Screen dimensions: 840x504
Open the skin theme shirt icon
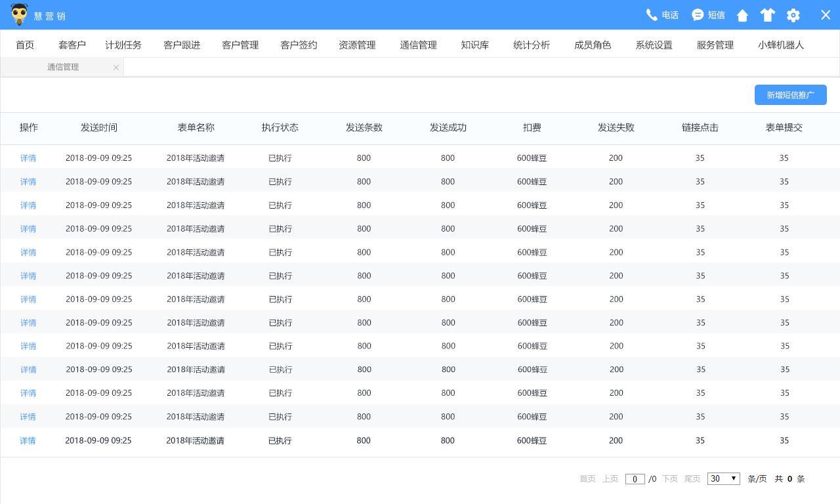click(x=767, y=15)
